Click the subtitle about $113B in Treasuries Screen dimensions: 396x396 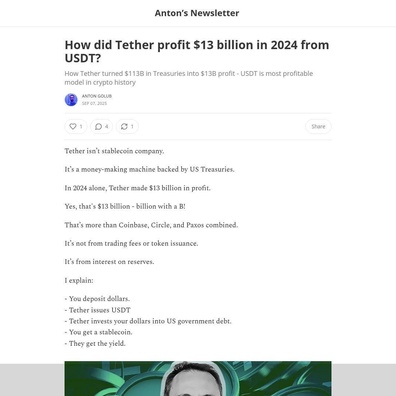(189, 78)
